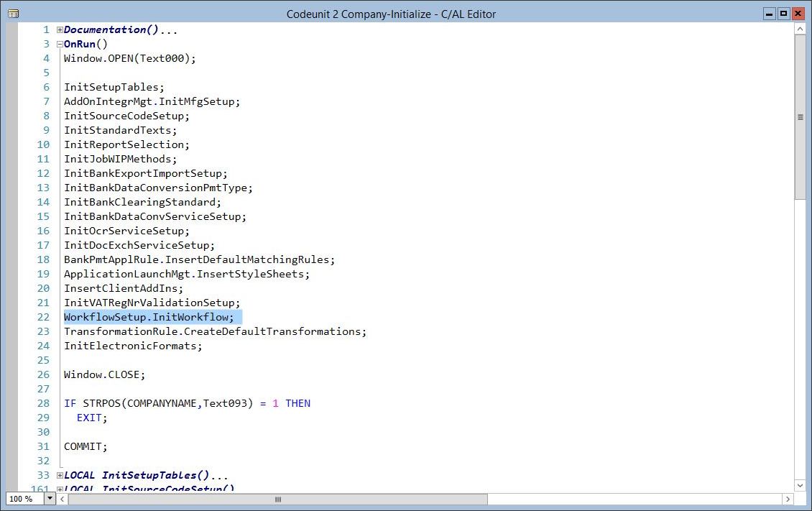Screen dimensions: 812x511
Task: Place cursor on 'InitSourceCodeSetup;' line
Action: (x=127, y=116)
